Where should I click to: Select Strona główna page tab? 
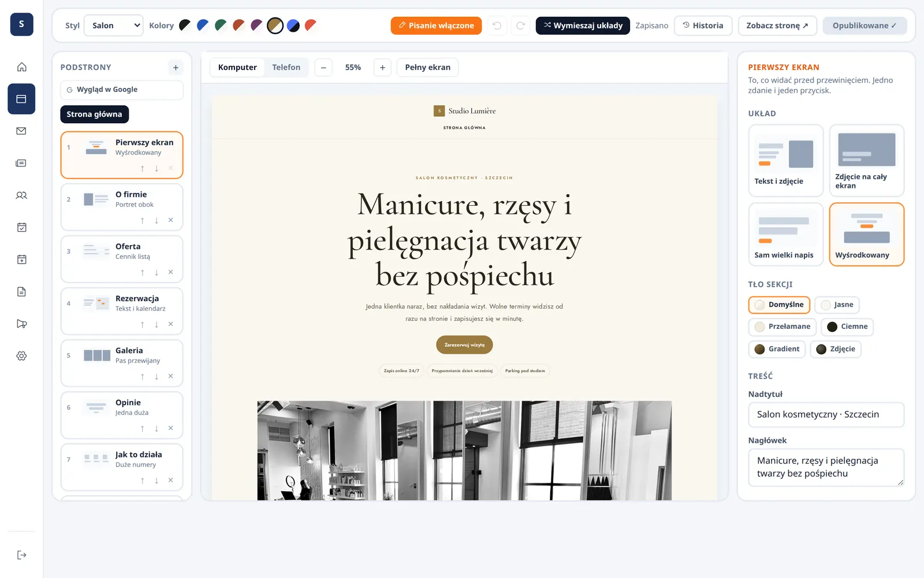click(94, 114)
